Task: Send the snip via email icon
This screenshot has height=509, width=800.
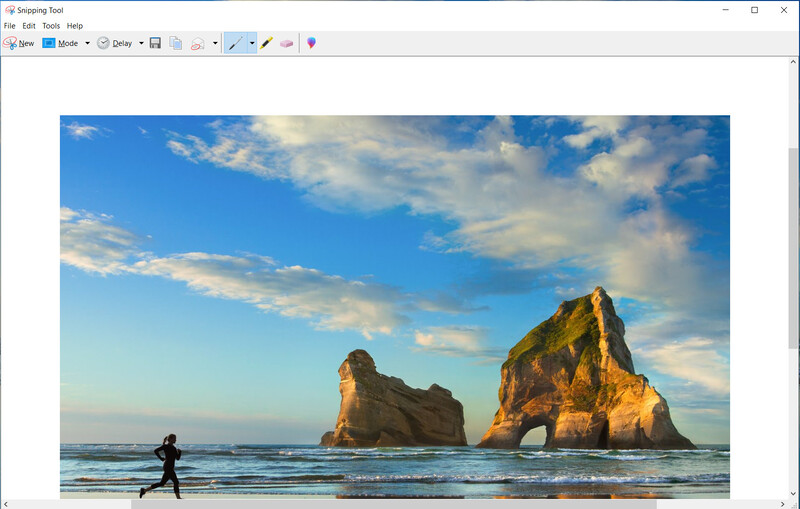Action: (197, 44)
